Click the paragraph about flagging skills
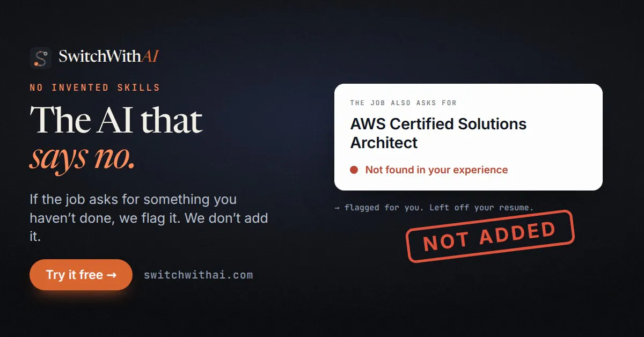The width and height of the screenshot is (644, 337). pyautogui.click(x=149, y=218)
